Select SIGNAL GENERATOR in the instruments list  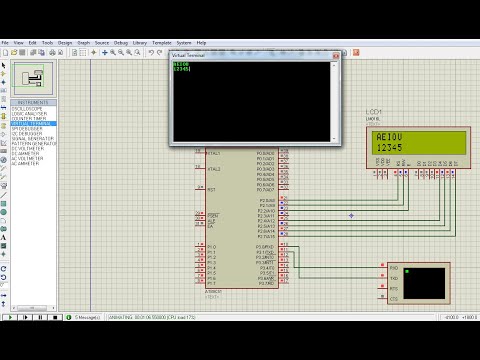point(33,139)
